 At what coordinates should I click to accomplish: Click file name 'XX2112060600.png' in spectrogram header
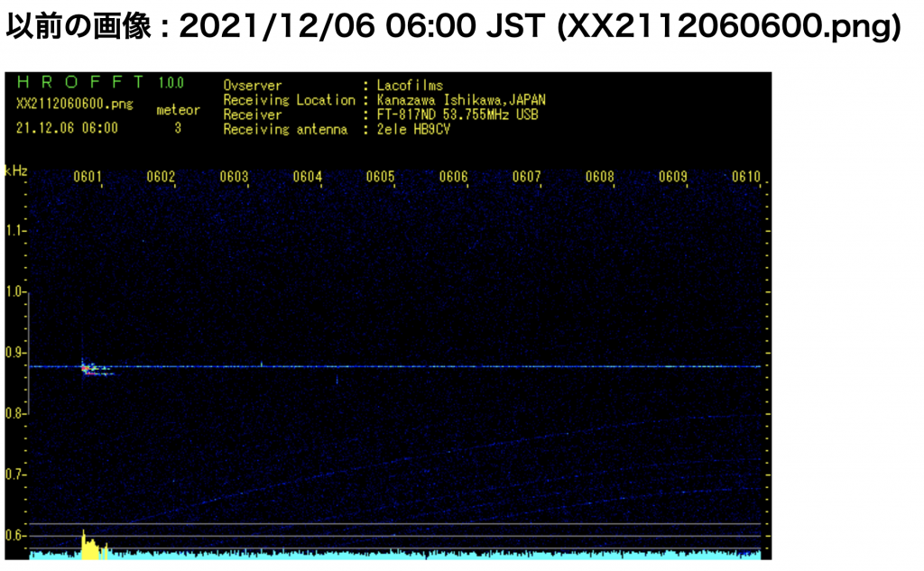pos(75,105)
